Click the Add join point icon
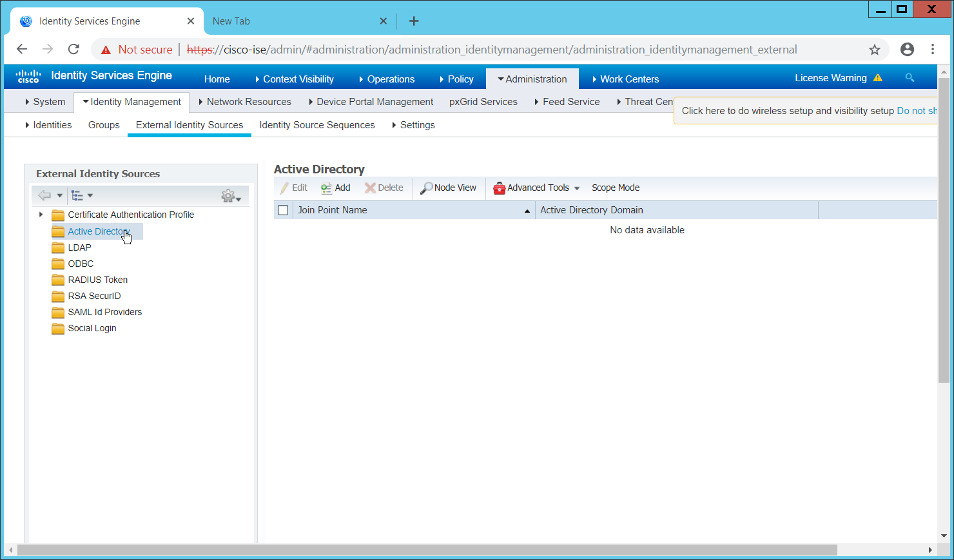954x560 pixels. (x=326, y=188)
